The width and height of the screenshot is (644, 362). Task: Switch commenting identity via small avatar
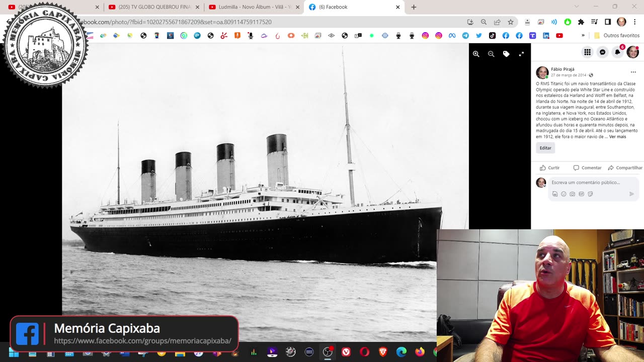[x=541, y=183]
